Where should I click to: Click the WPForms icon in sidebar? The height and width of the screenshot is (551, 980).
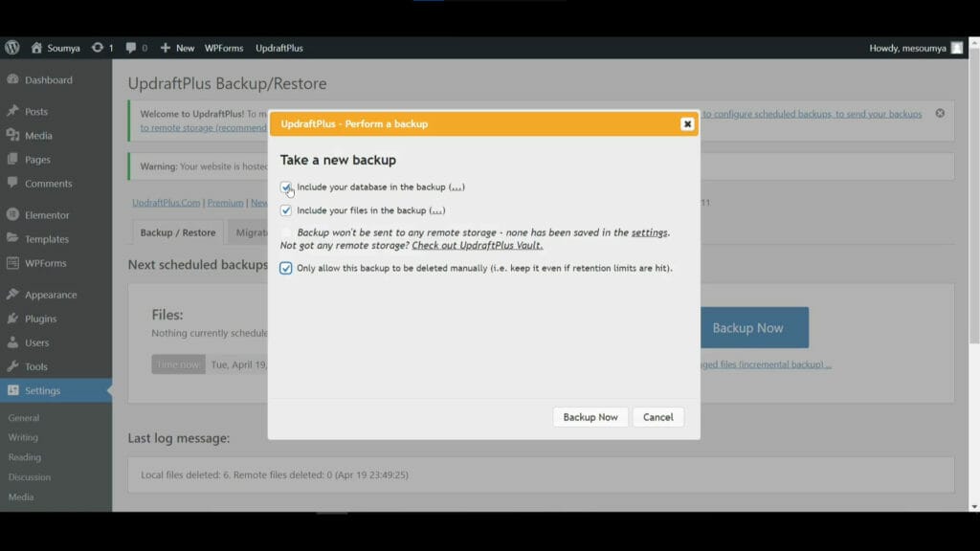12,262
